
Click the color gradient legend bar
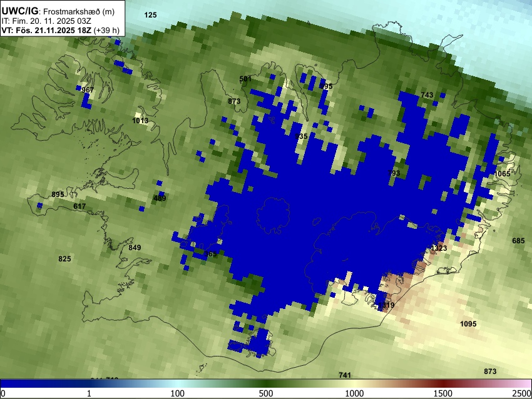(266, 383)
